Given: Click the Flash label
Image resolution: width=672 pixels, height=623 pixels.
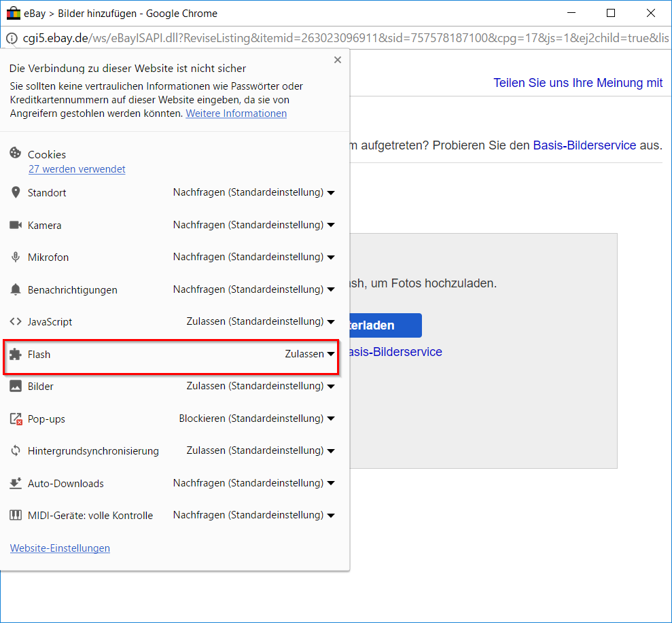Looking at the screenshot, I should pyautogui.click(x=39, y=355).
